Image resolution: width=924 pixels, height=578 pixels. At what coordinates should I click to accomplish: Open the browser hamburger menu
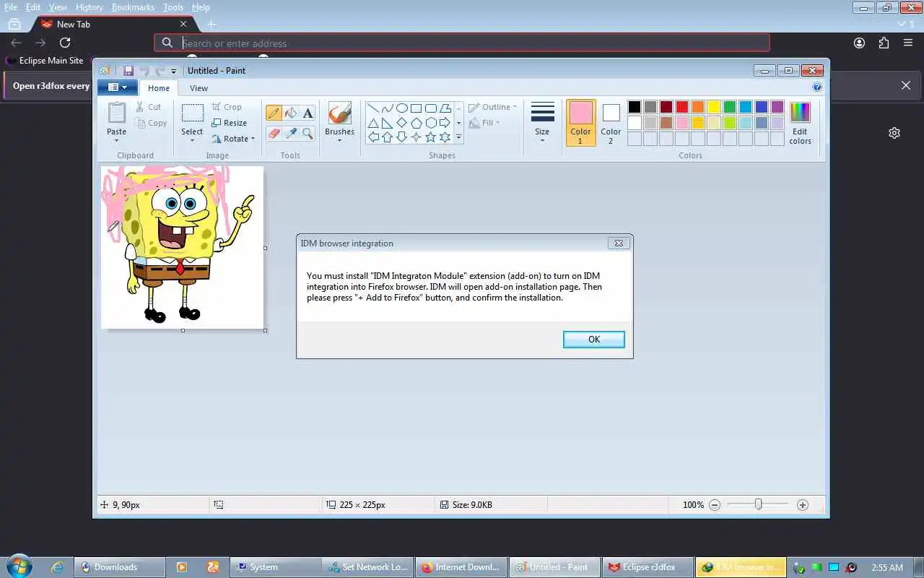(908, 43)
